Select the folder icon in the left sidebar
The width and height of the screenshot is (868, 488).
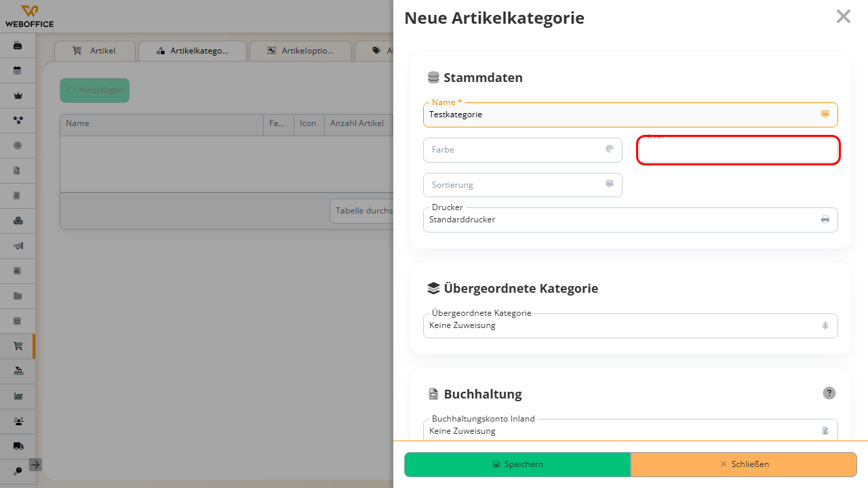(18, 296)
